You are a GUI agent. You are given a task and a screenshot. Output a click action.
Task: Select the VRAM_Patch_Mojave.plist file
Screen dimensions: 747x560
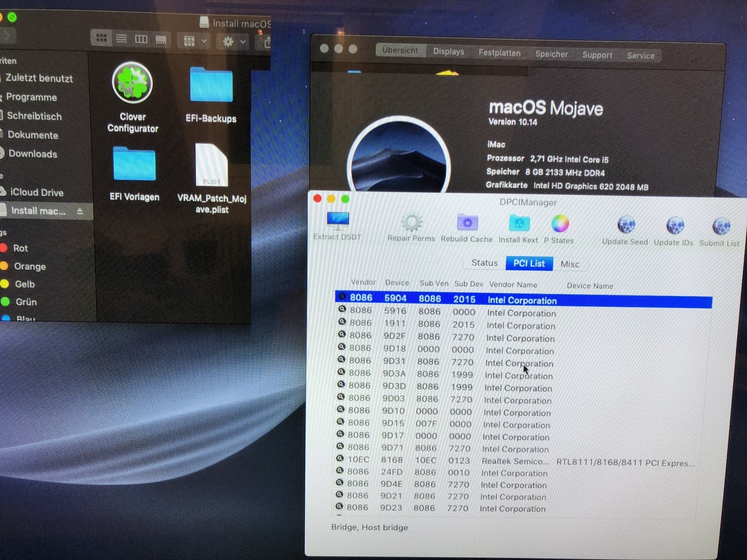coord(212,165)
